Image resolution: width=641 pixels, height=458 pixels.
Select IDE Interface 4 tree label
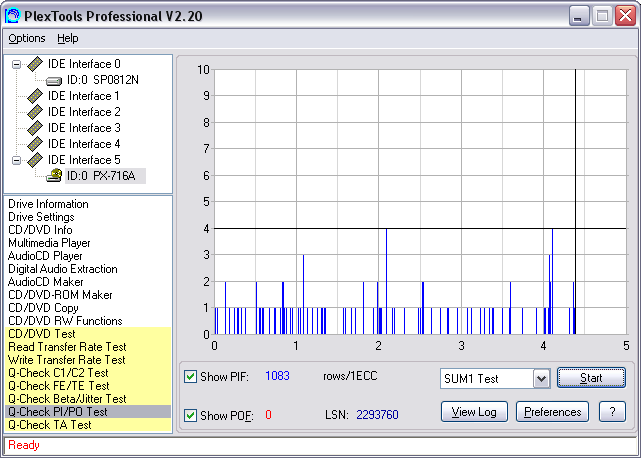click(x=84, y=144)
